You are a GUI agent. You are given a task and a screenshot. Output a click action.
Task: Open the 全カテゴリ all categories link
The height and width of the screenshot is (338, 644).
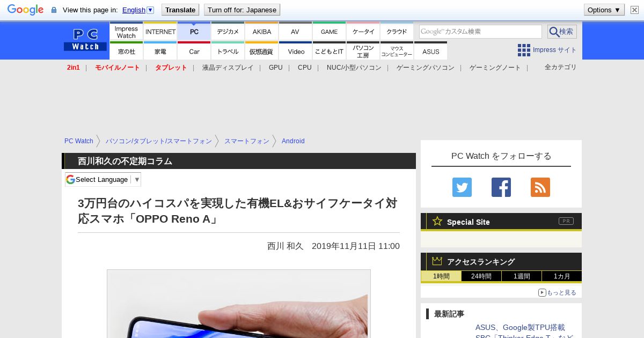[561, 67]
